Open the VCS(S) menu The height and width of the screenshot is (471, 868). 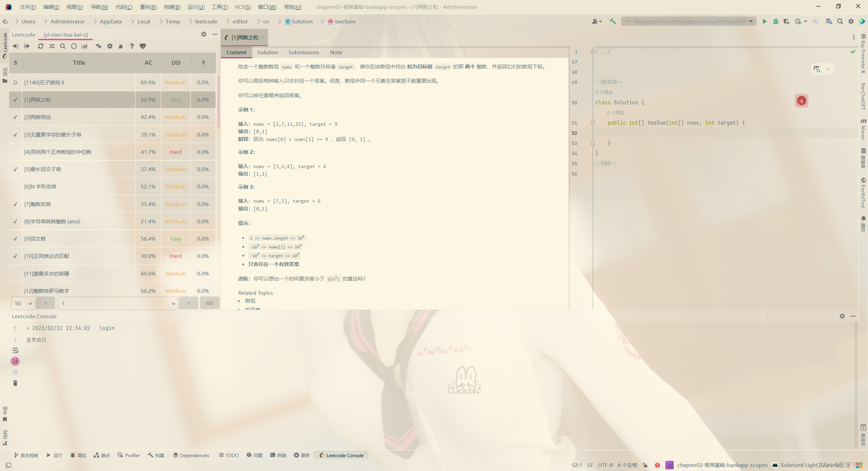243,7
